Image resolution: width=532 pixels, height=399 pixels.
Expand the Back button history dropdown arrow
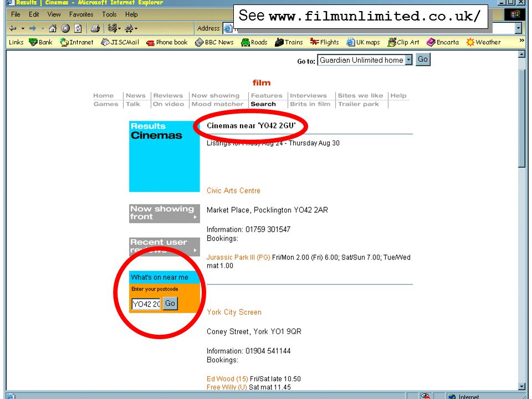[x=23, y=28]
